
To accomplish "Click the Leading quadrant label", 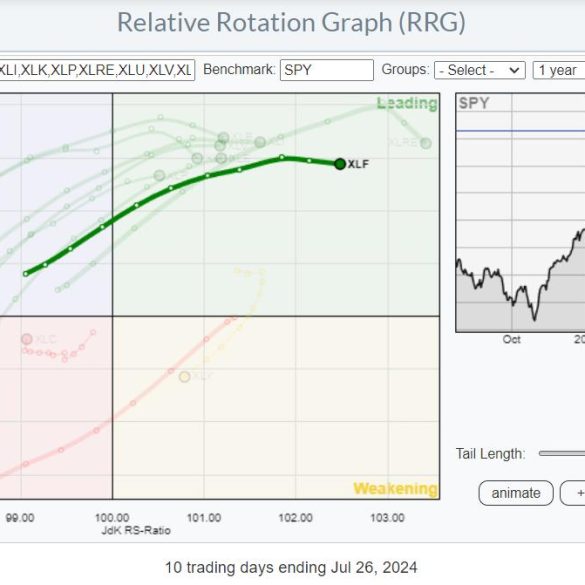I will [x=407, y=103].
